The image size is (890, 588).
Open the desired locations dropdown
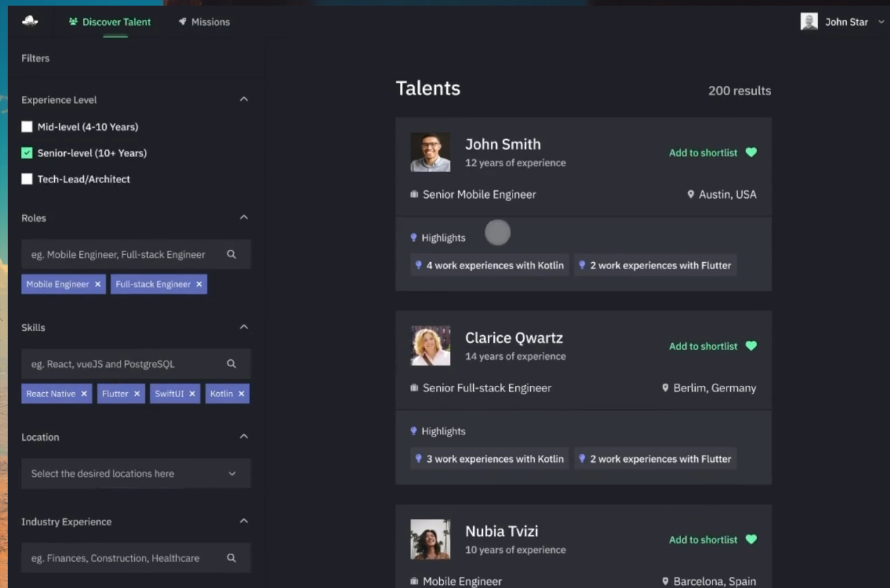[x=136, y=474]
